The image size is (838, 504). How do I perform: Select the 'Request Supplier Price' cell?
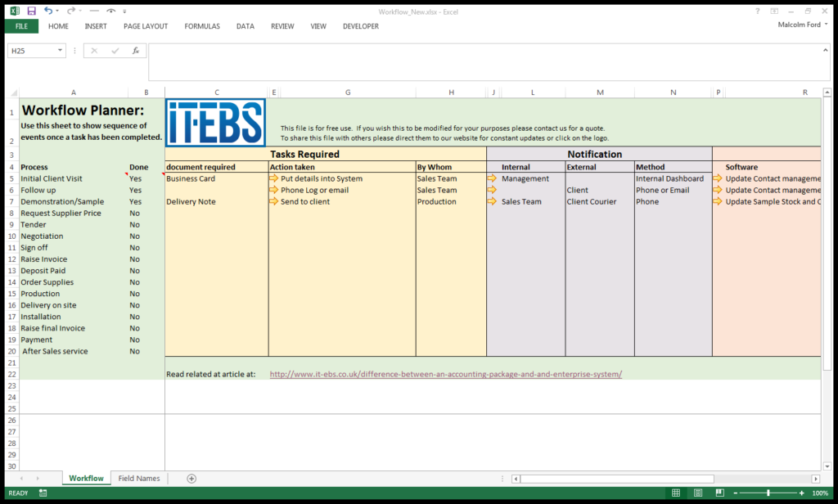(73, 213)
